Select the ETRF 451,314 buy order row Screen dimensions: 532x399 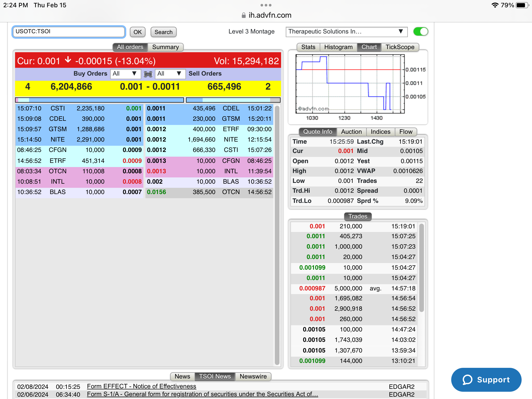79,161
